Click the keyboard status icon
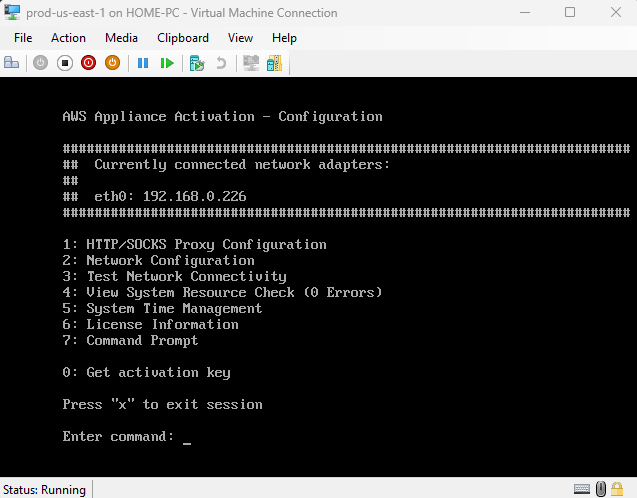Screen dimensions: 637x498 [582, 489]
